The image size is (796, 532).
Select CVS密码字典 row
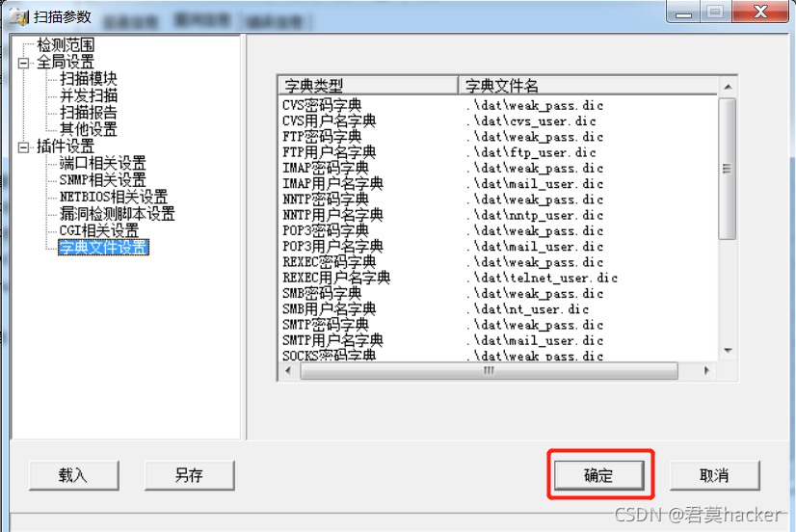[x=497, y=105]
